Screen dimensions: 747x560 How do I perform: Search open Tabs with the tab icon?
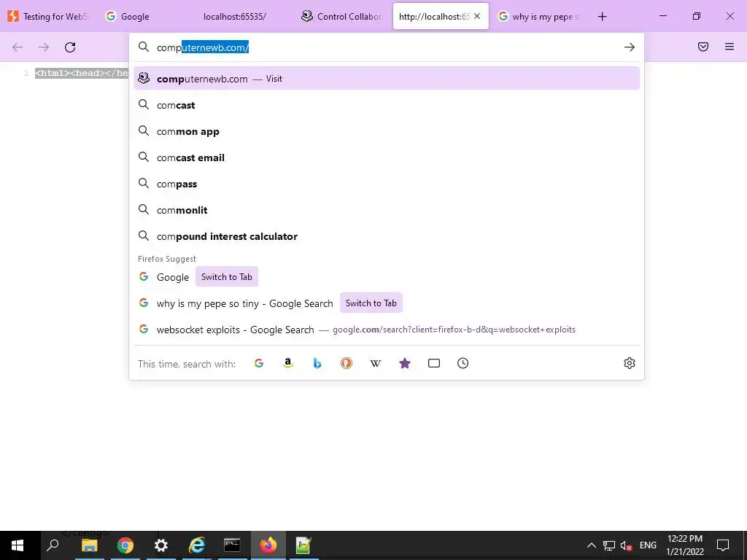(434, 363)
